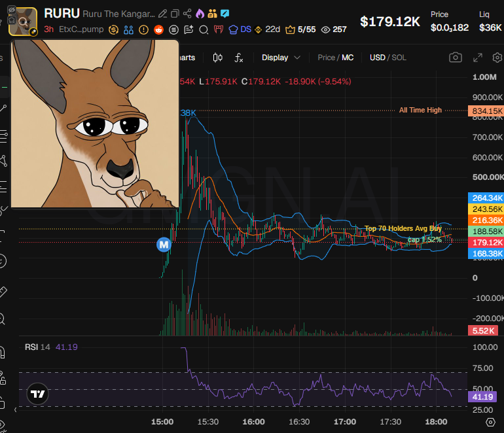Click the blue bubble-map people icon
This screenshot has width=504, height=433.
(x=128, y=30)
